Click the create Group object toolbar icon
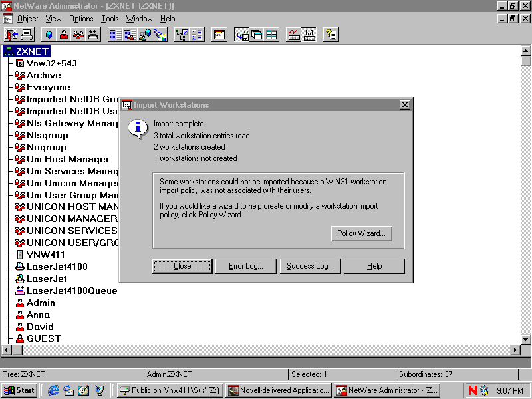Viewport: 532px width, 399px height. tap(78, 35)
